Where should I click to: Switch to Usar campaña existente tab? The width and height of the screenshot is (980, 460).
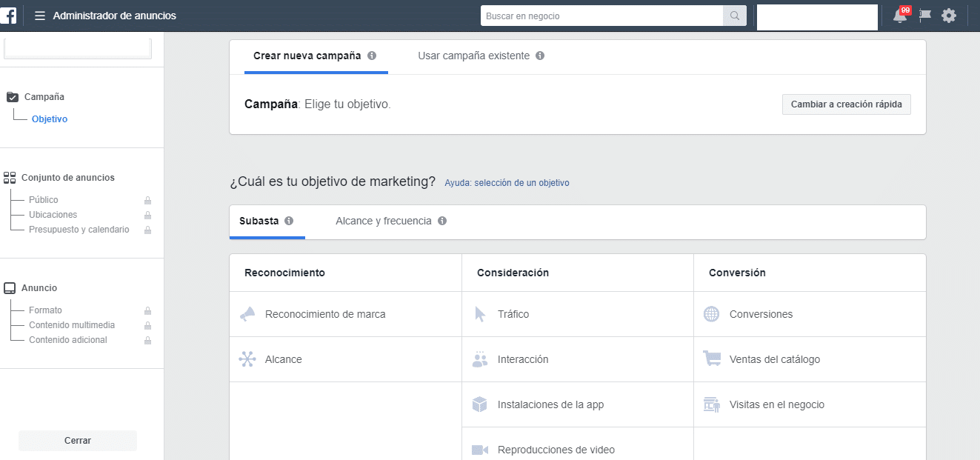coord(473,56)
